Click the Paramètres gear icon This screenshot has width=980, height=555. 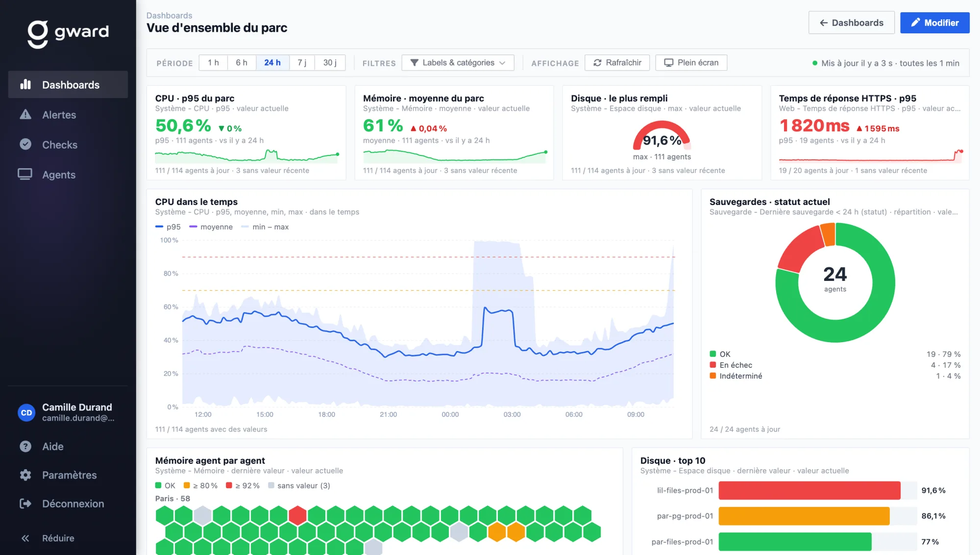[x=25, y=475]
